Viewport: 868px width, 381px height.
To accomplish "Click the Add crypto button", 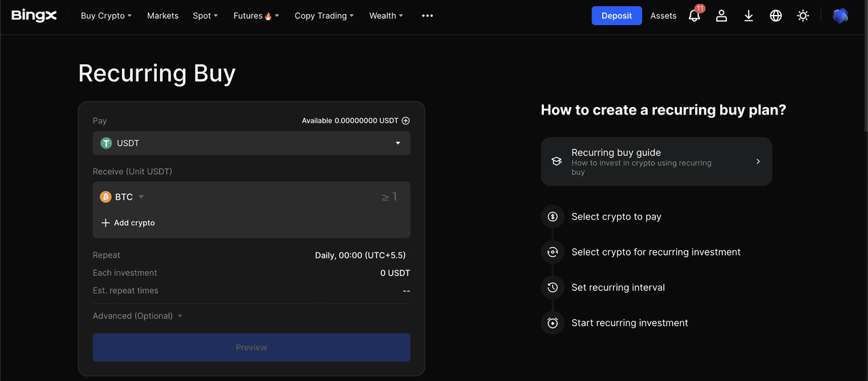I will 128,223.
